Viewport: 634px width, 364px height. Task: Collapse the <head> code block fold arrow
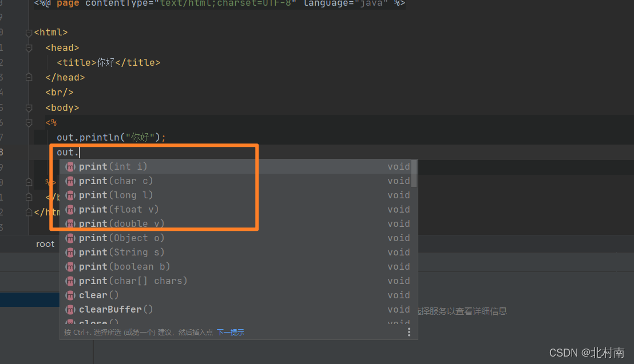[29, 48]
